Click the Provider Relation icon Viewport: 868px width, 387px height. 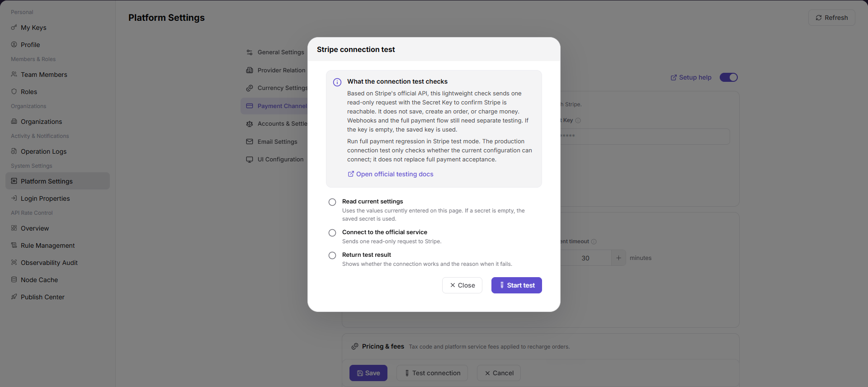250,70
